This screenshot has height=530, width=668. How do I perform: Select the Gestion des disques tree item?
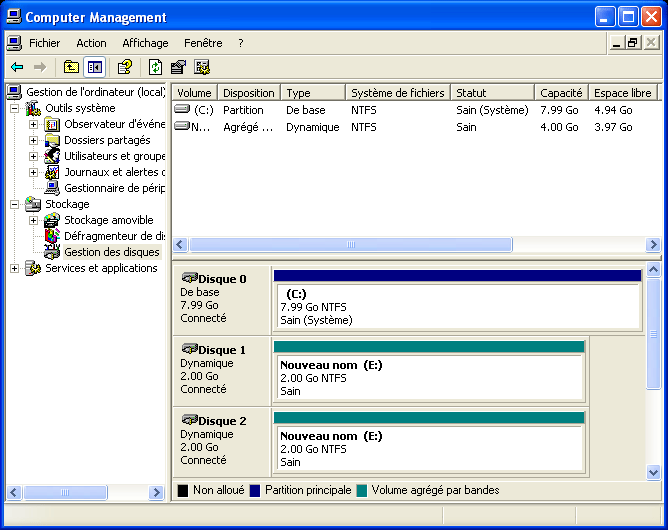coord(112,252)
